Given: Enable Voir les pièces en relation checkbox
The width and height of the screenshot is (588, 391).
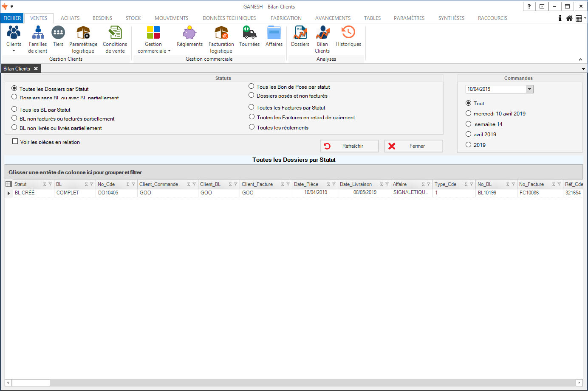Looking at the screenshot, I should (x=15, y=141).
